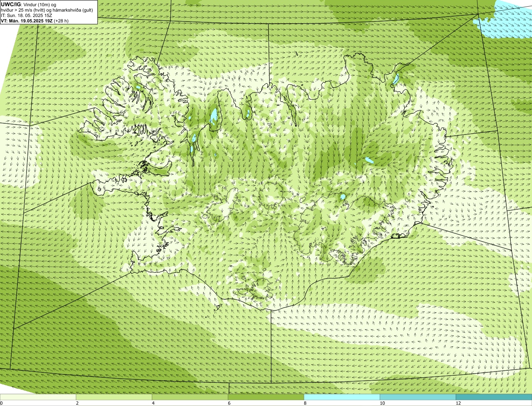532x406 pixels.
Task: Click the 4–6 green color bar segment
Action: click(x=190, y=397)
